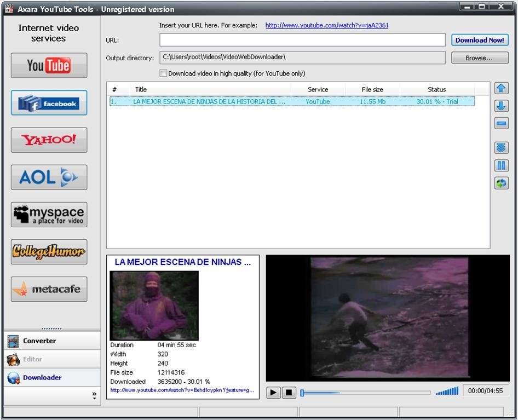Adjust the volume level bars
This screenshot has width=518, height=420.
click(x=447, y=391)
